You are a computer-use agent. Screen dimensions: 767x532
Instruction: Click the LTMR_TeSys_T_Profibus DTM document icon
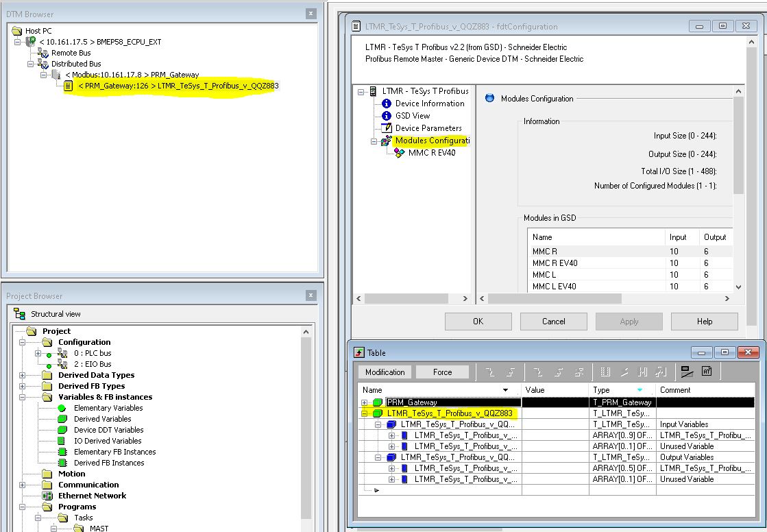[69, 86]
